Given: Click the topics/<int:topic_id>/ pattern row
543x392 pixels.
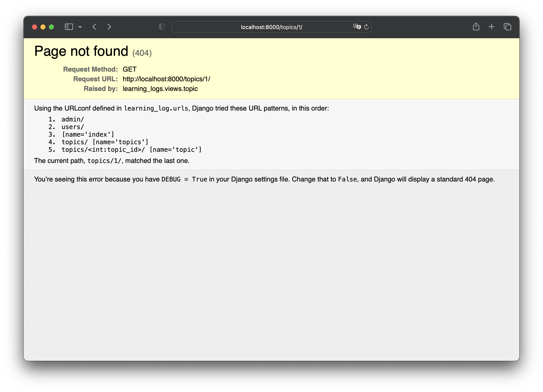Looking at the screenshot, I should tap(131, 149).
